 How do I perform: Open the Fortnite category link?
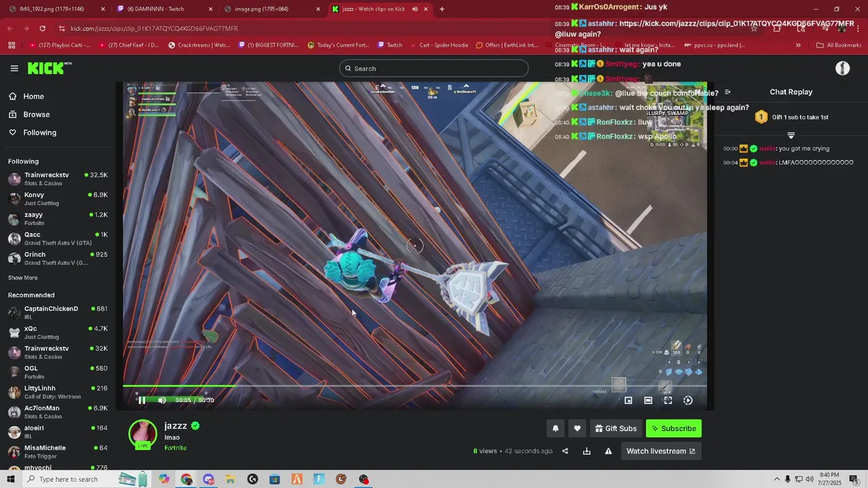175,448
